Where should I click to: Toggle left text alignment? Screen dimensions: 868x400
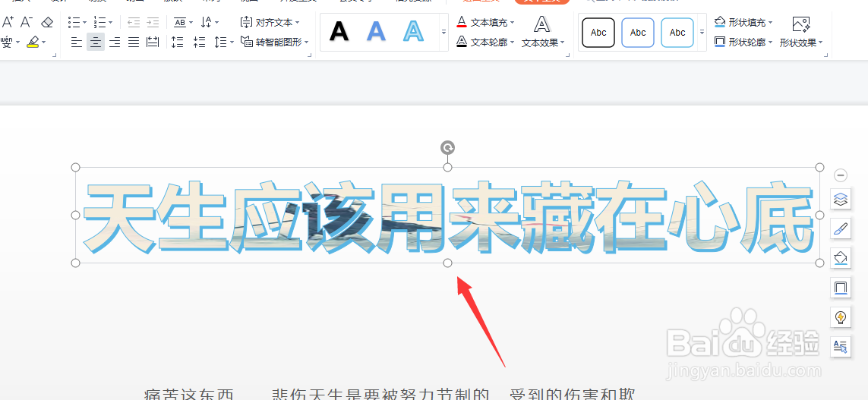pyautogui.click(x=77, y=42)
